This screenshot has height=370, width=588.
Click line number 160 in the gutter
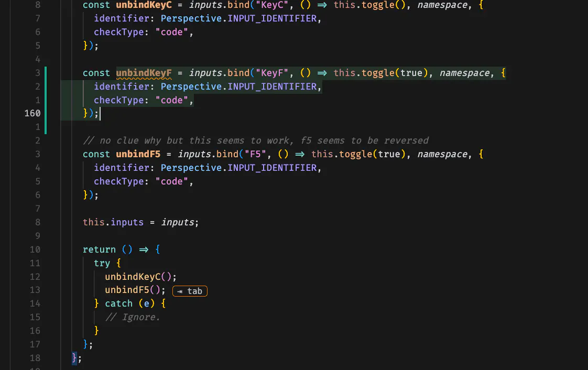pos(32,113)
